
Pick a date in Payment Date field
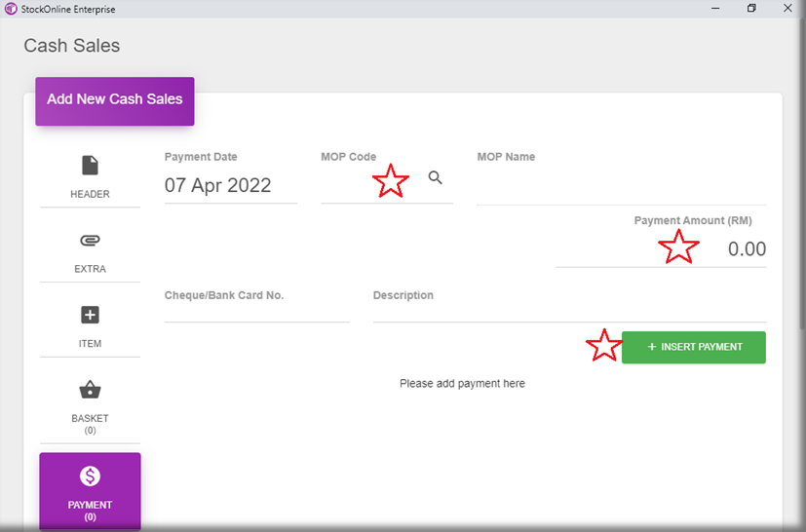coord(230,186)
